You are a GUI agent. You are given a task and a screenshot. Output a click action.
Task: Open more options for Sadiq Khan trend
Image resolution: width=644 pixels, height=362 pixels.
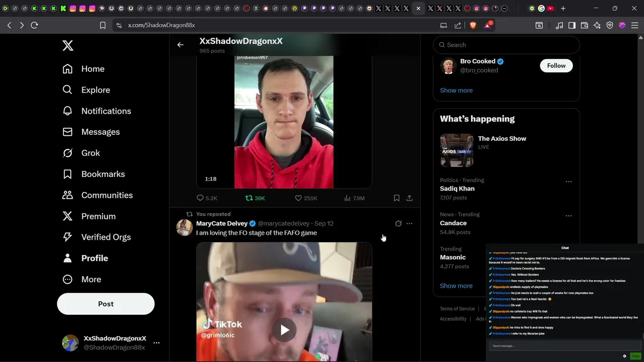(x=569, y=182)
